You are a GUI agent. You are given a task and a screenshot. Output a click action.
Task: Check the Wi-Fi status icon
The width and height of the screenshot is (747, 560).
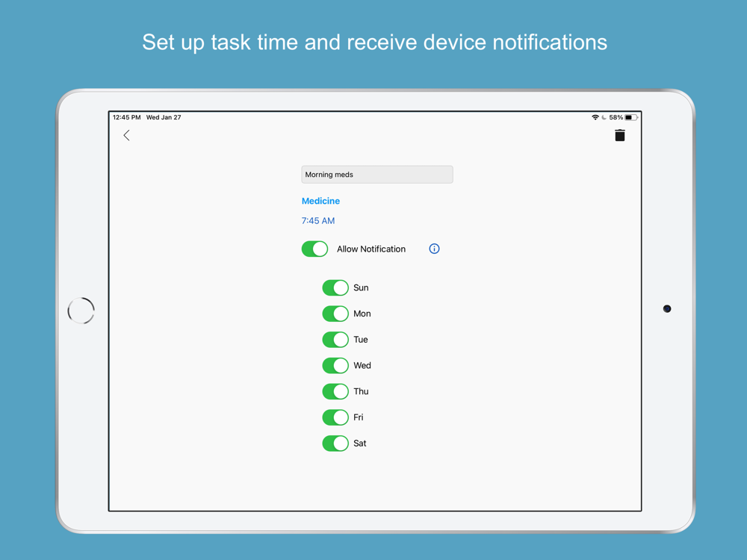[x=595, y=117]
